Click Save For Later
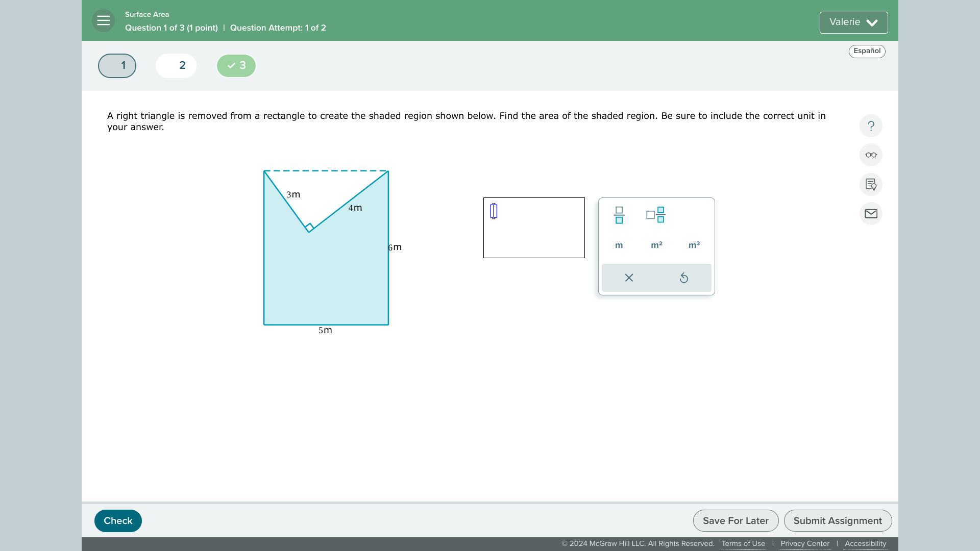The height and width of the screenshot is (551, 980). tap(736, 521)
